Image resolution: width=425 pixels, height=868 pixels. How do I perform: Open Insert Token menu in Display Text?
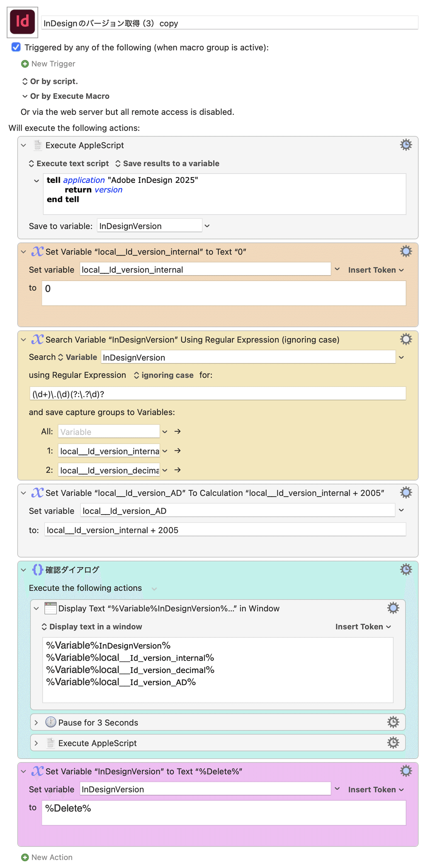[x=363, y=626]
